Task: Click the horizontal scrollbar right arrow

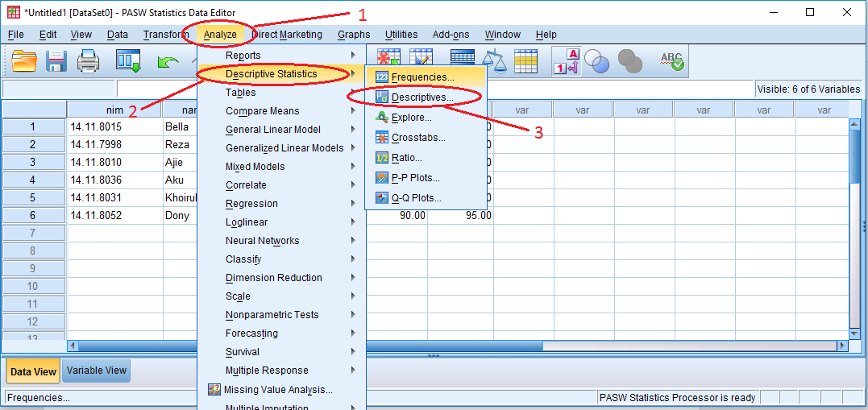Action: 842,346
